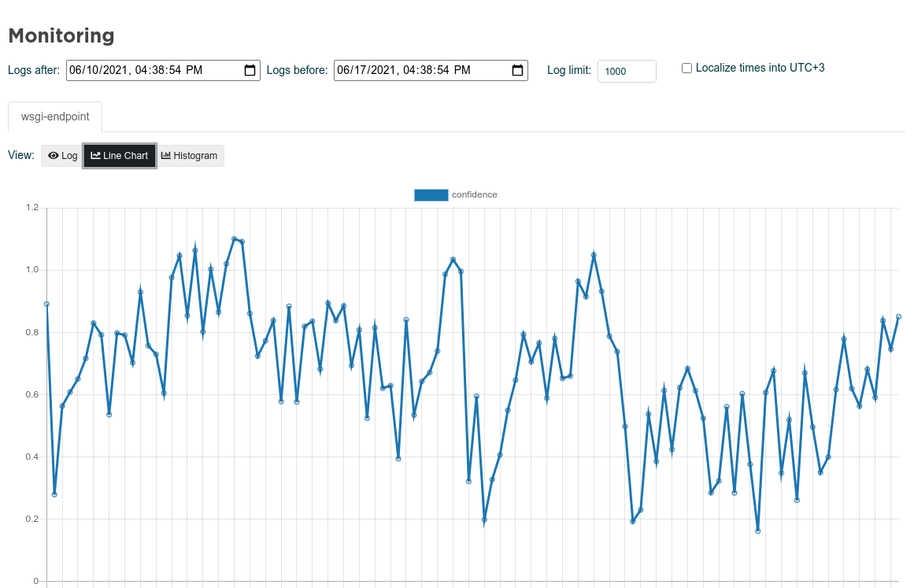Enable the Localize times into UTC+3 checkbox
Image resolution: width=914 pixels, height=588 pixels.
(x=686, y=68)
